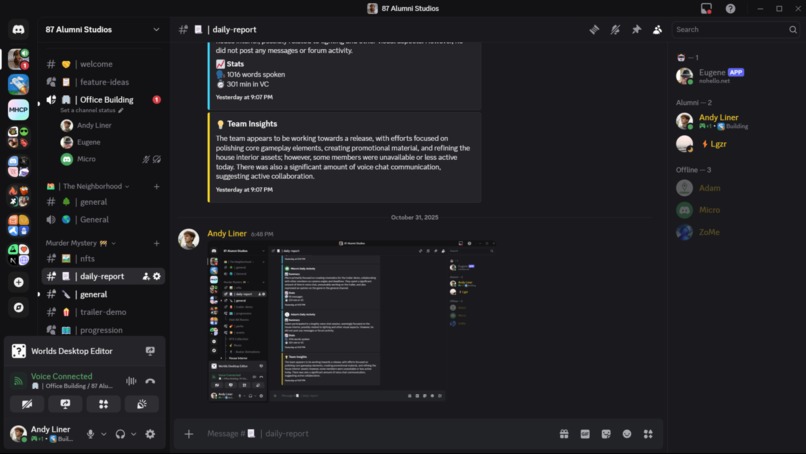Open inbox icon in title bar
This screenshot has width=806, height=454.
point(706,8)
